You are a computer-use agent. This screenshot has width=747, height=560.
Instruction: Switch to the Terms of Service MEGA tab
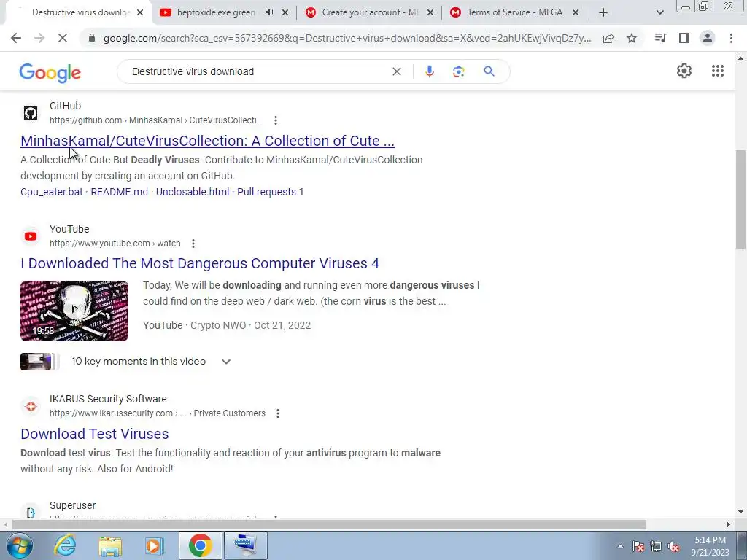[514, 12]
